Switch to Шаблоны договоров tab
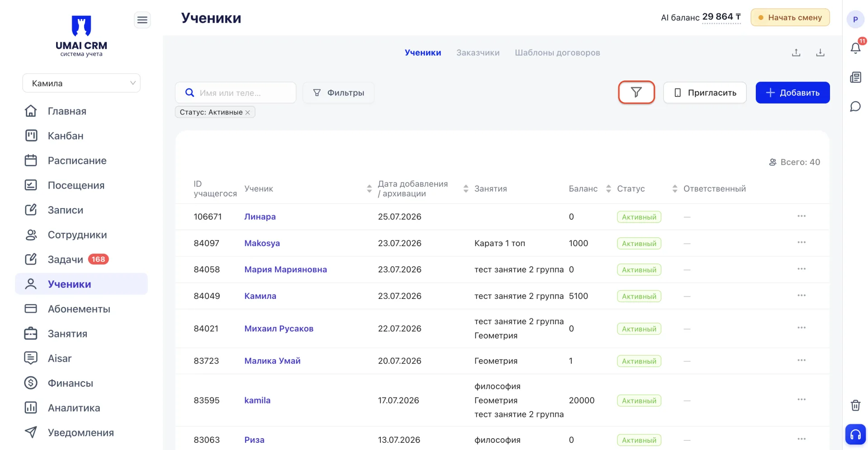868x450 pixels. 557,53
